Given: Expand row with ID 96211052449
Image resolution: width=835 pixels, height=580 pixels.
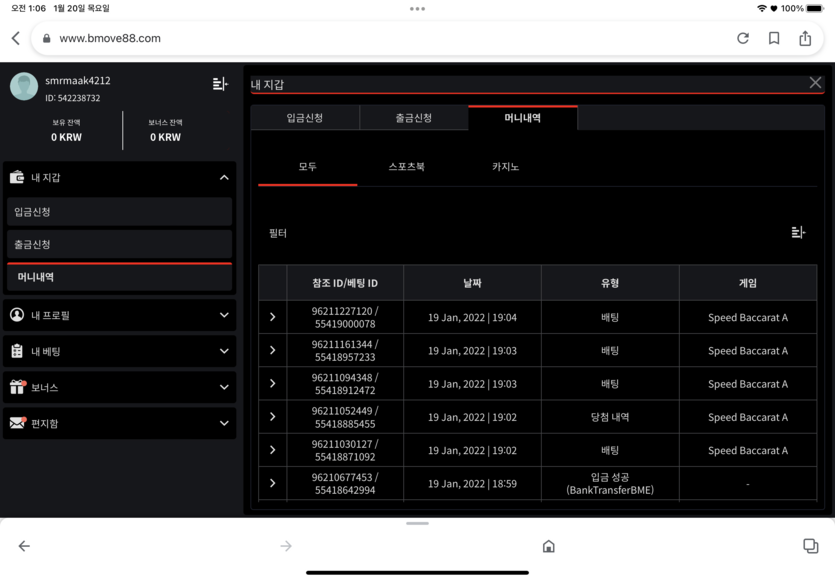Looking at the screenshot, I should pos(273,416).
